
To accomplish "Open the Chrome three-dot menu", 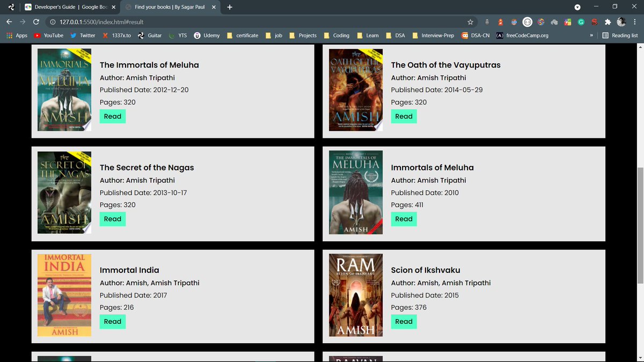I will [634, 22].
